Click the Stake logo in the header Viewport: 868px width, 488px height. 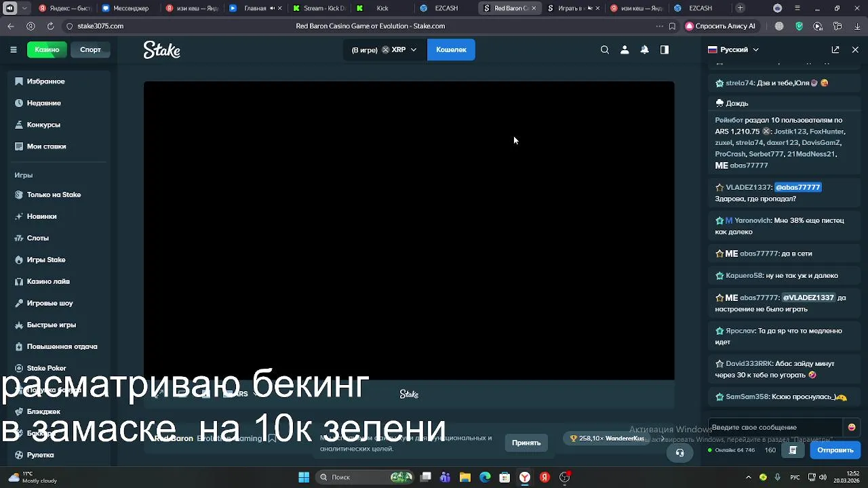point(161,50)
